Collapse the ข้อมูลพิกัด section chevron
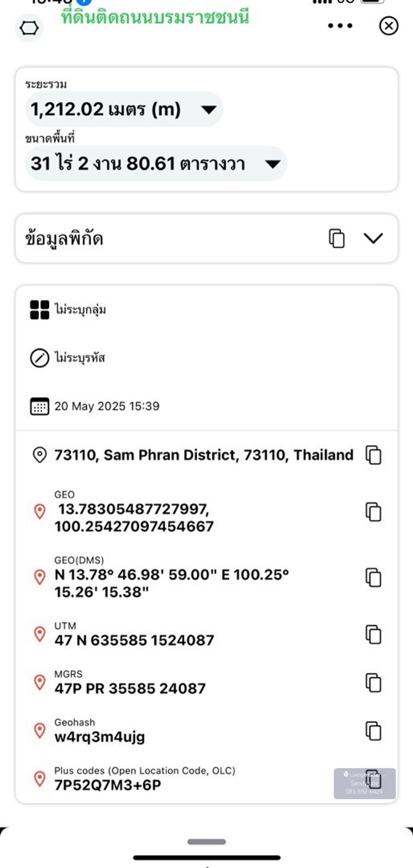This screenshot has width=413, height=868. pyautogui.click(x=373, y=238)
